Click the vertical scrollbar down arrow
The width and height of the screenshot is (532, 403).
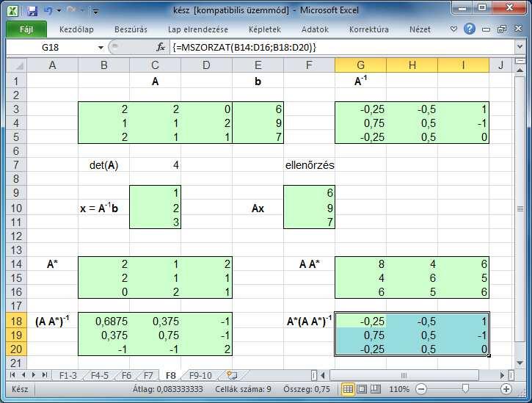pos(520,363)
